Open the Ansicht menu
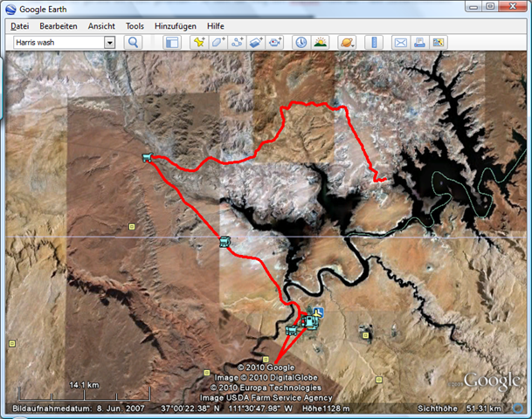532x419 pixels. click(101, 26)
